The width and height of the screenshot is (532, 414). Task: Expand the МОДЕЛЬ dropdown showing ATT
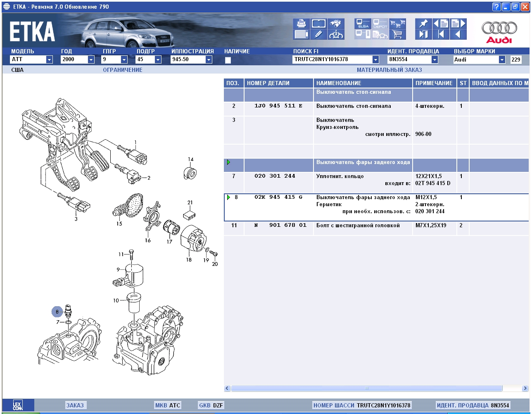49,59
